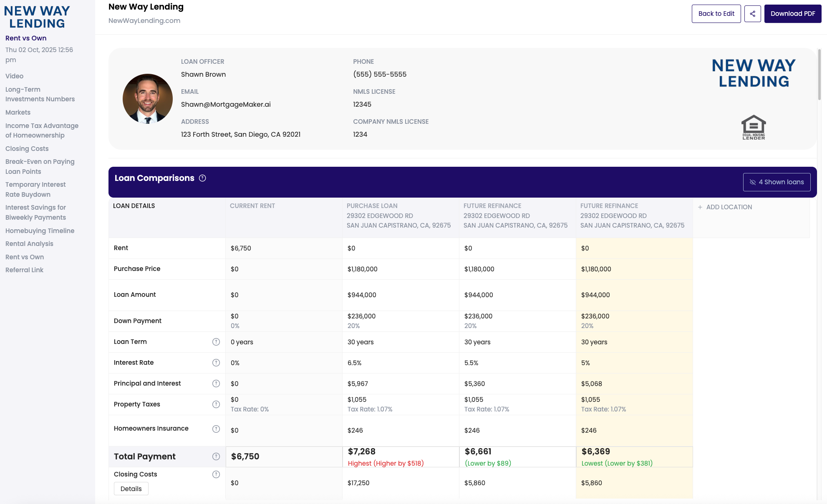Screen dimensions: 827x504
Task: Click Homeowners Insurance info icon
Action: [216, 429]
